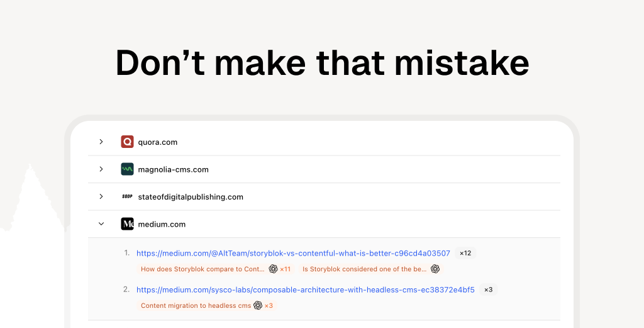Select 'Content migration to headless cms' prompt tag

click(206, 305)
